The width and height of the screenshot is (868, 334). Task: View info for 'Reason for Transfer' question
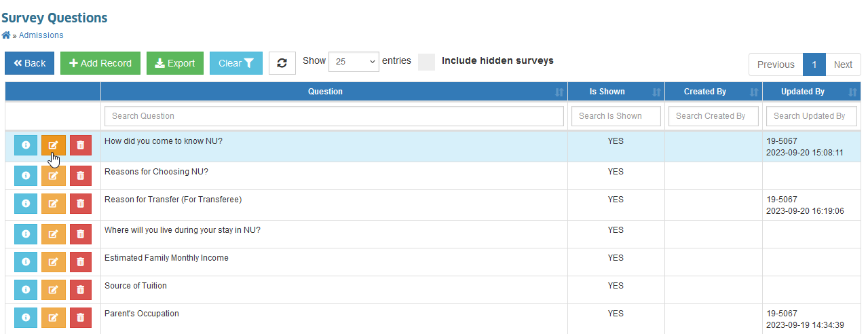coord(26,204)
